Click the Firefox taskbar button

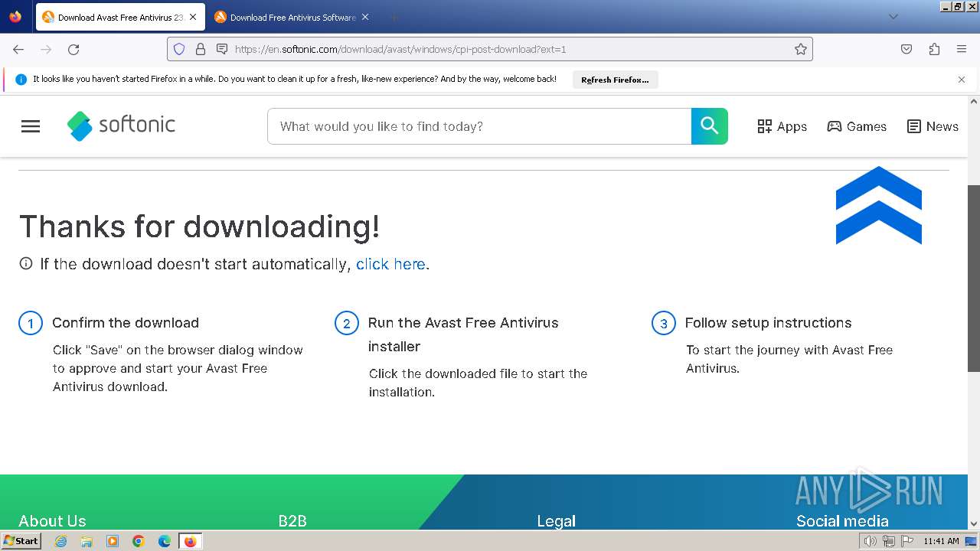click(x=190, y=541)
